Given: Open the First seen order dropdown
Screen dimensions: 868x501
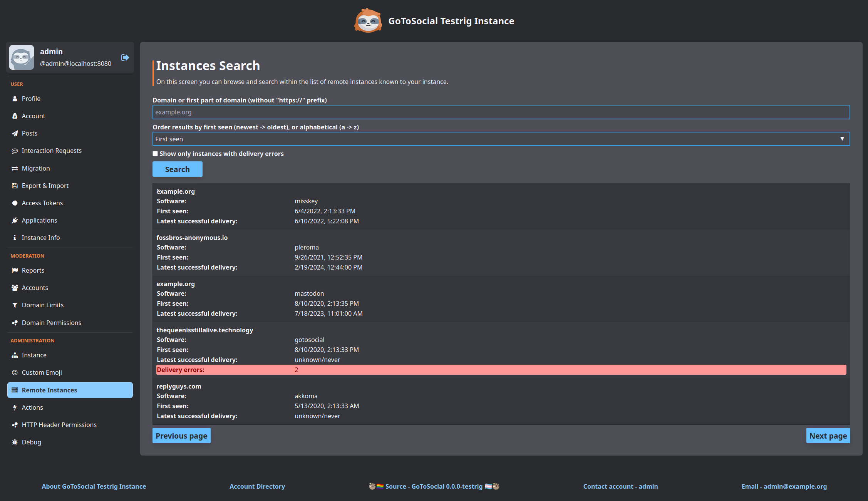Looking at the screenshot, I should (501, 139).
